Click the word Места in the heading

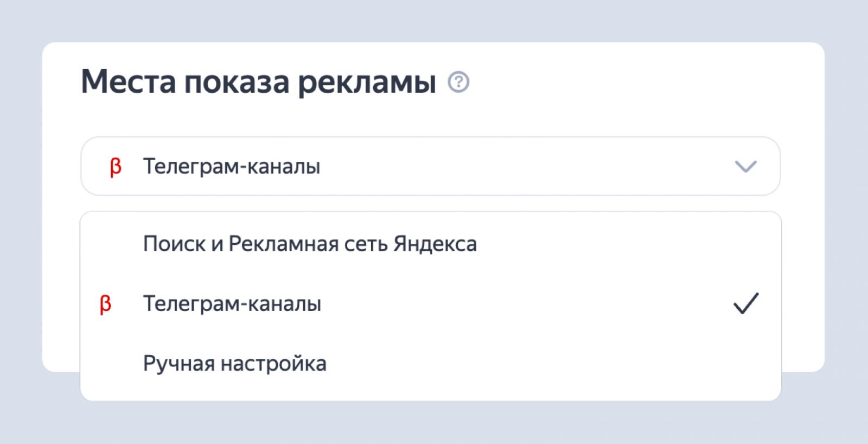tap(129, 82)
